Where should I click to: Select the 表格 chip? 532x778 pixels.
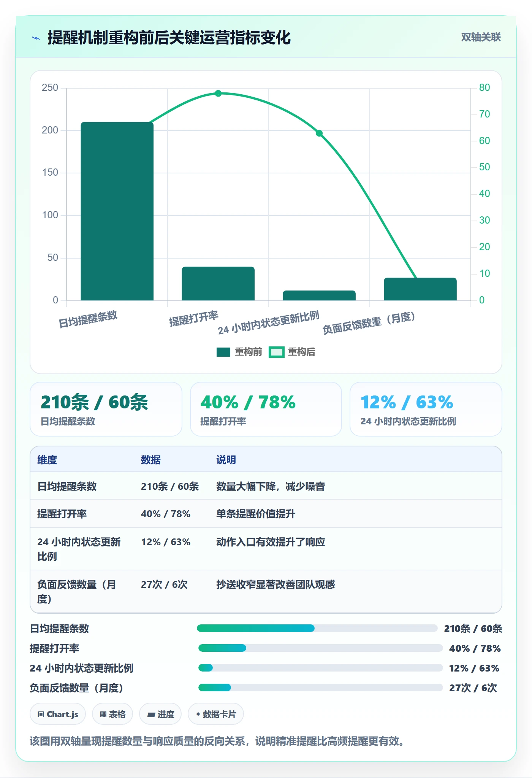click(112, 714)
